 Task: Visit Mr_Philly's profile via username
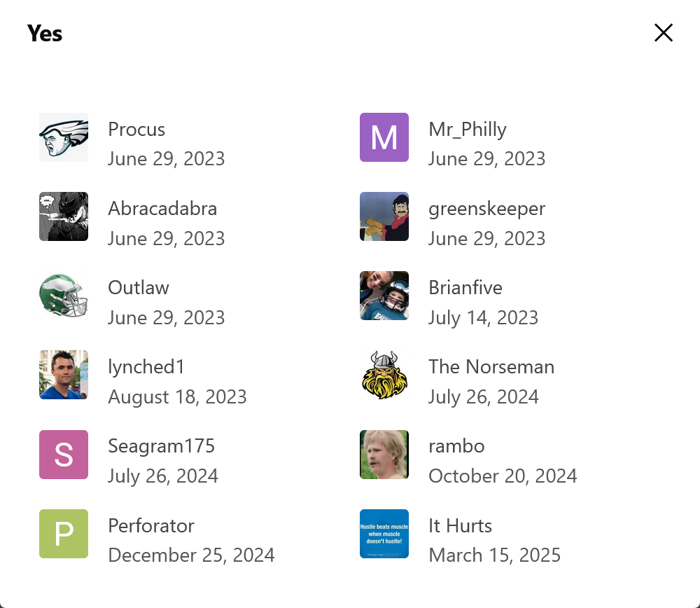(x=468, y=130)
